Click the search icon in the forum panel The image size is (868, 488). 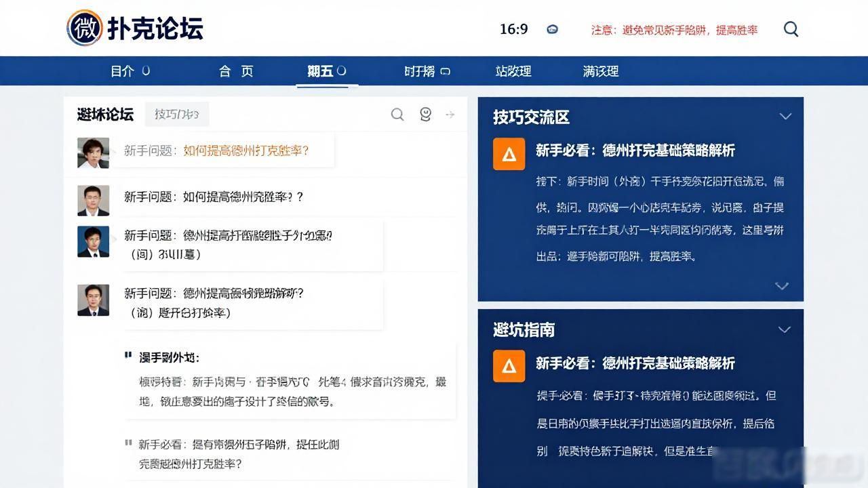[397, 115]
